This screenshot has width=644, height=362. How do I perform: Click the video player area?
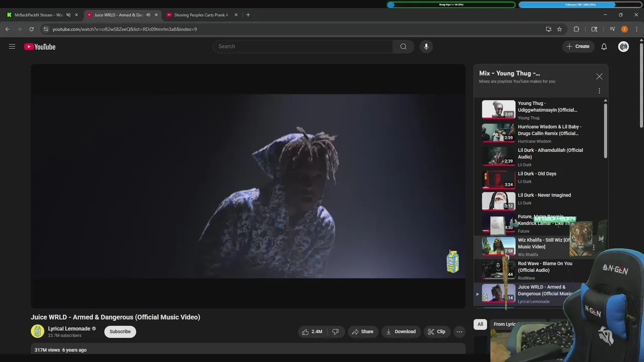pos(248,186)
